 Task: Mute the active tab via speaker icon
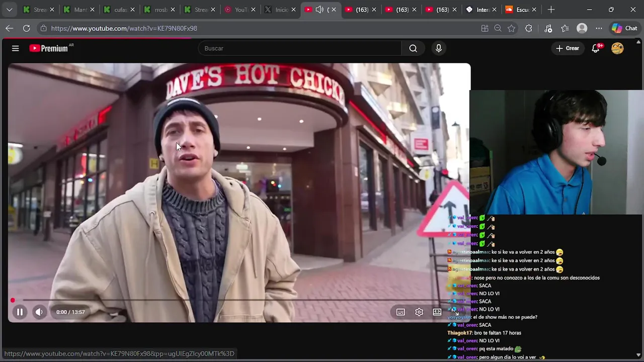(319, 10)
